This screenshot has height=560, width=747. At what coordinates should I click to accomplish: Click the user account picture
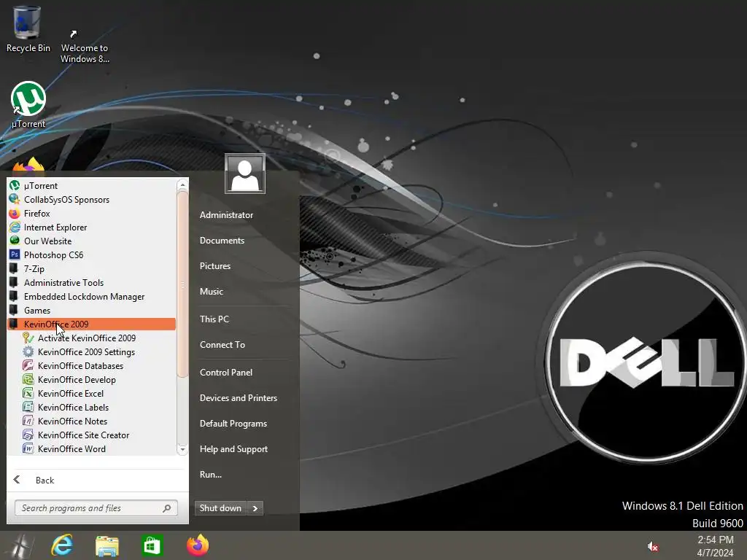pyautogui.click(x=245, y=174)
